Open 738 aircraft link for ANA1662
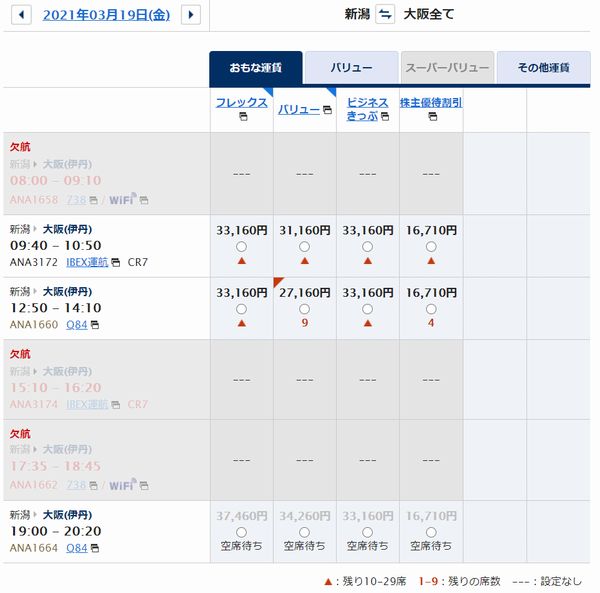Viewport: 600px width, 593px height. tap(76, 485)
